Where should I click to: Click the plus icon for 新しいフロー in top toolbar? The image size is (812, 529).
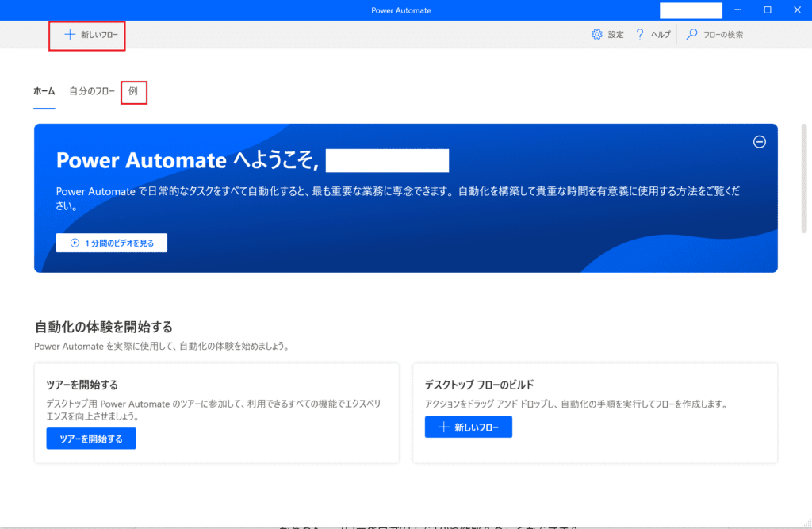coord(70,35)
